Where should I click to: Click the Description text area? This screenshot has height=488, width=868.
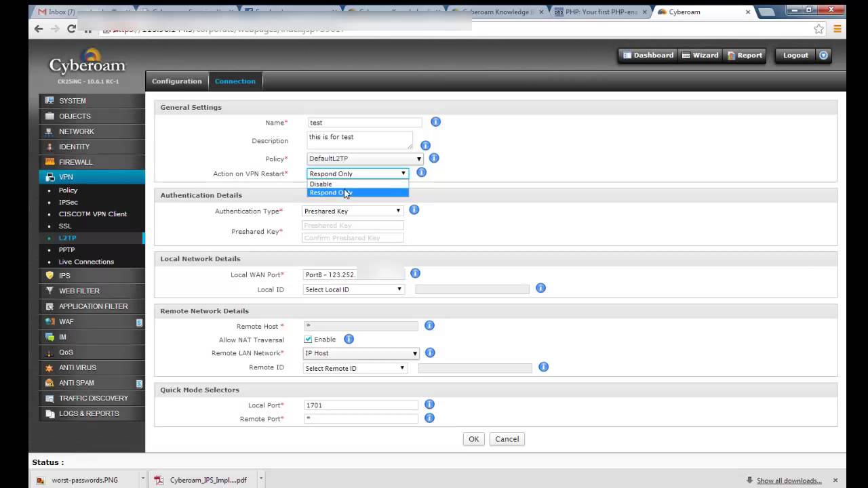coord(360,140)
